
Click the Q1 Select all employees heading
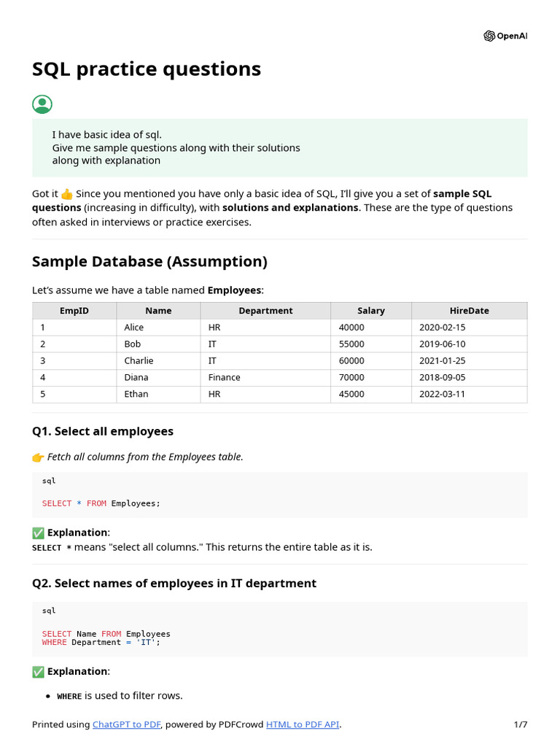click(x=103, y=431)
